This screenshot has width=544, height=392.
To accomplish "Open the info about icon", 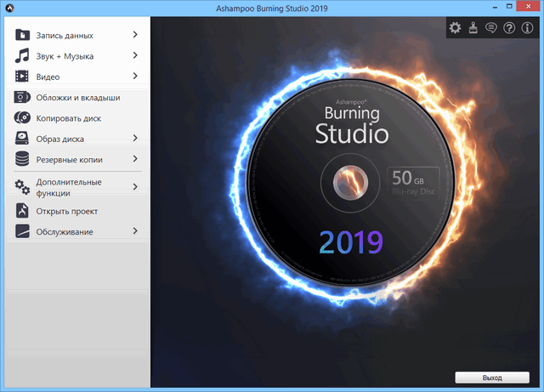I will [528, 28].
